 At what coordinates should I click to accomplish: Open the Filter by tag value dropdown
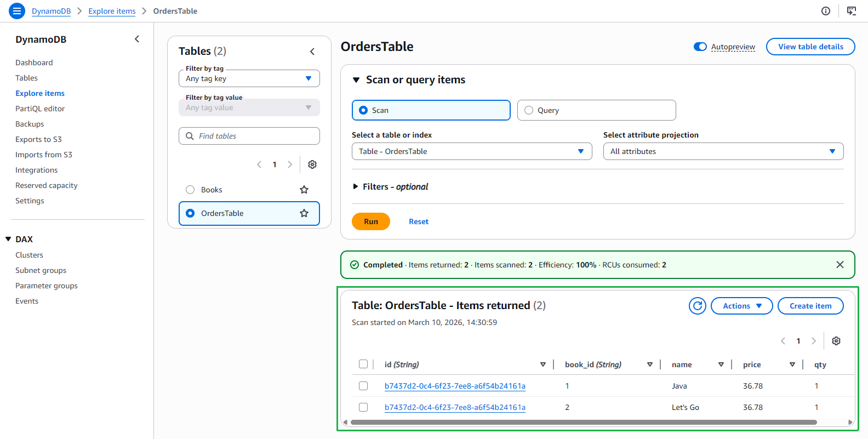coord(249,107)
